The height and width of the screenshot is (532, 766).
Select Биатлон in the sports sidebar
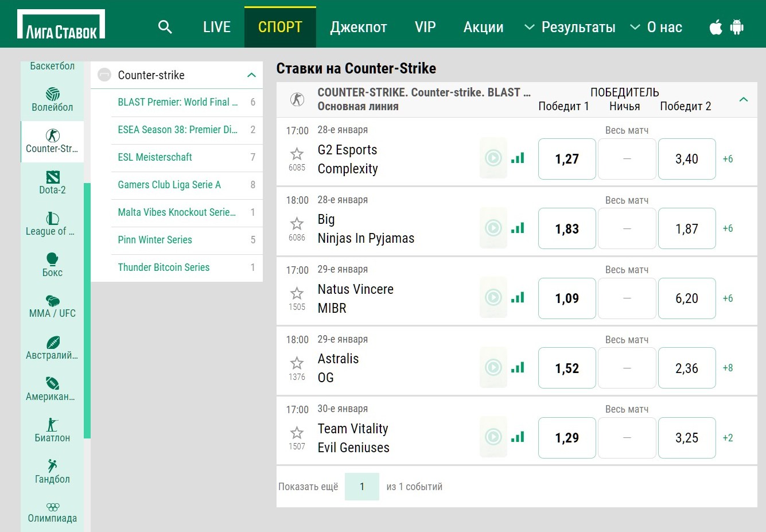tap(52, 430)
